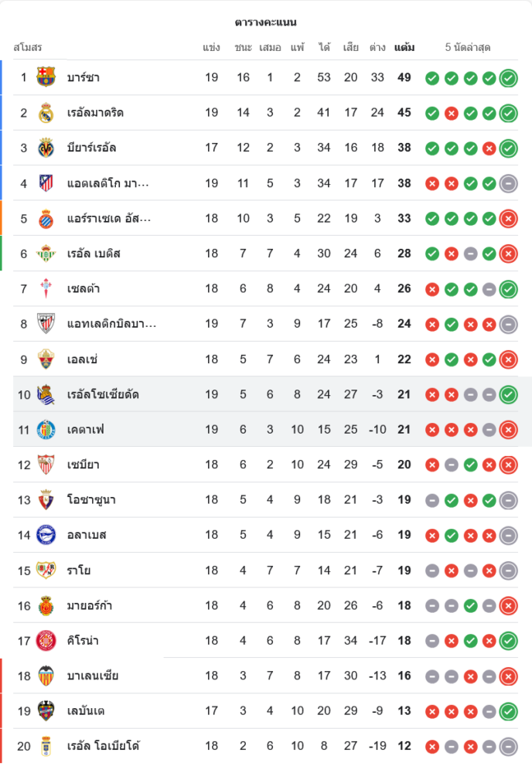Click Barcelona's latest match win indicator
This screenshot has width=532, height=773.
[508, 77]
